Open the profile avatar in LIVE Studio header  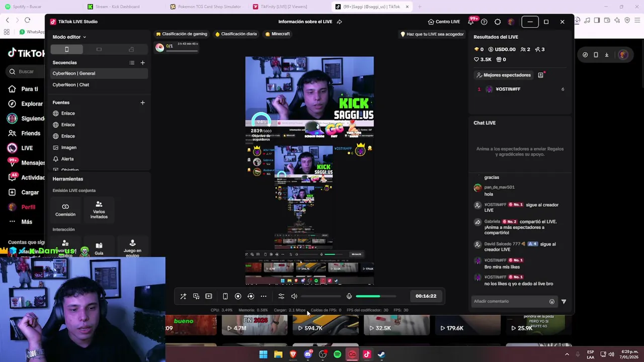tap(511, 22)
